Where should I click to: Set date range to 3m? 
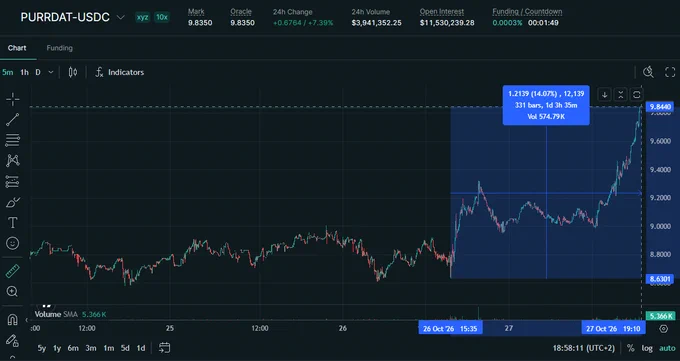(x=91, y=348)
